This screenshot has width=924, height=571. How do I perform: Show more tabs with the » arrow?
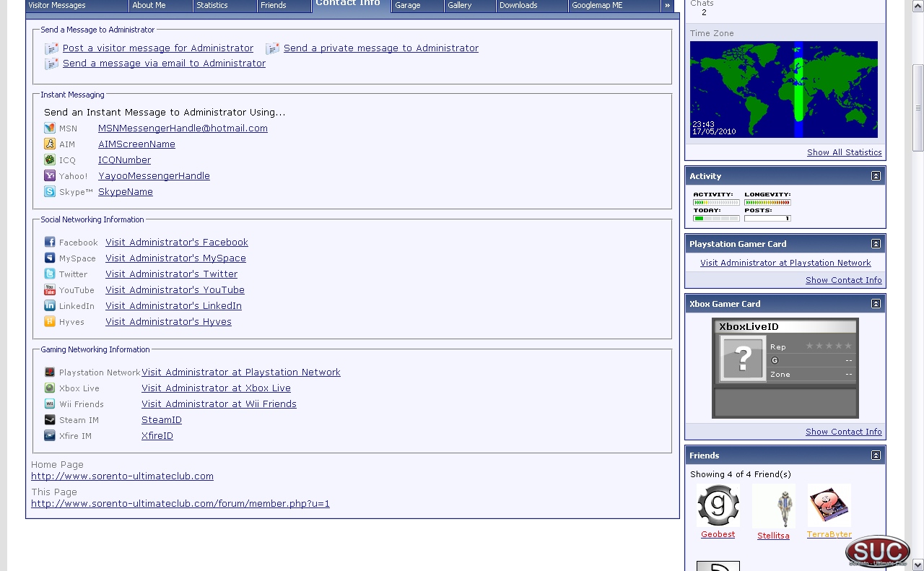pos(667,5)
